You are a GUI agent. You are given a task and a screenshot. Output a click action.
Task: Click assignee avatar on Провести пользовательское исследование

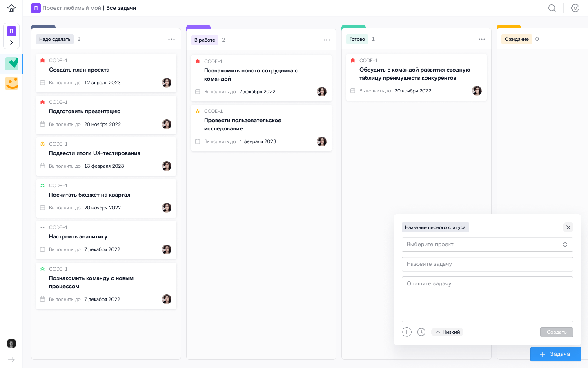tap(322, 141)
